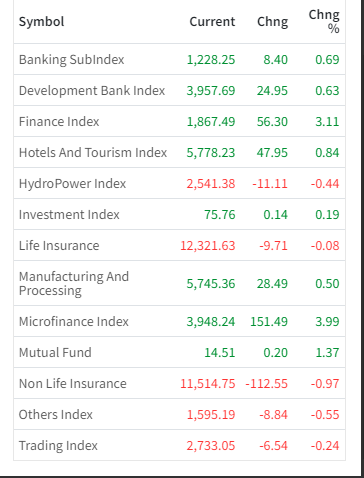
Task: Click the Non Life Insurance label
Action: tap(73, 384)
